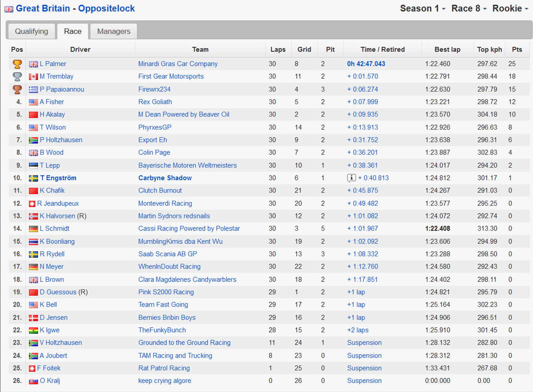Open the Carbyne Shadow team link
Image resolution: width=533 pixels, height=392 pixels.
pos(165,178)
